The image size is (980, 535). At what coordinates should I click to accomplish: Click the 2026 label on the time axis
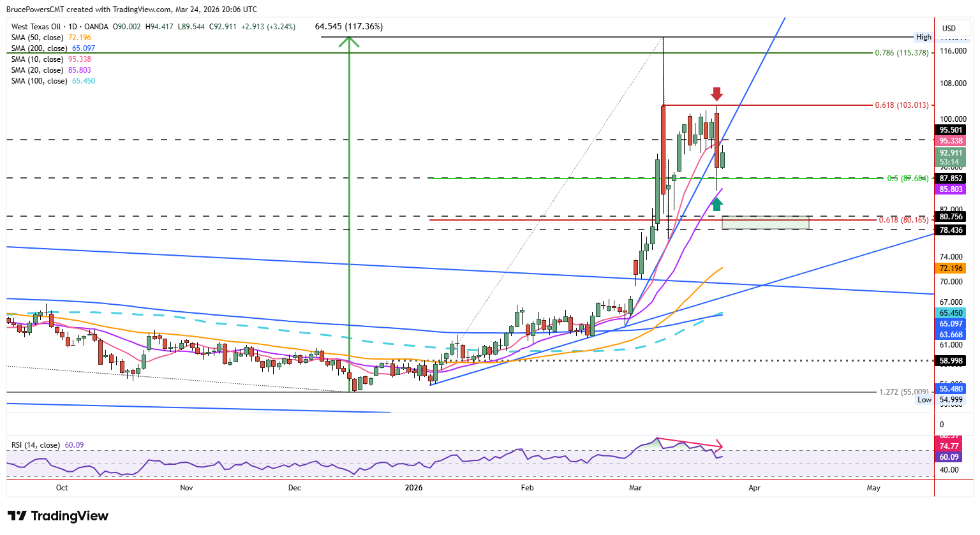pyautogui.click(x=414, y=488)
